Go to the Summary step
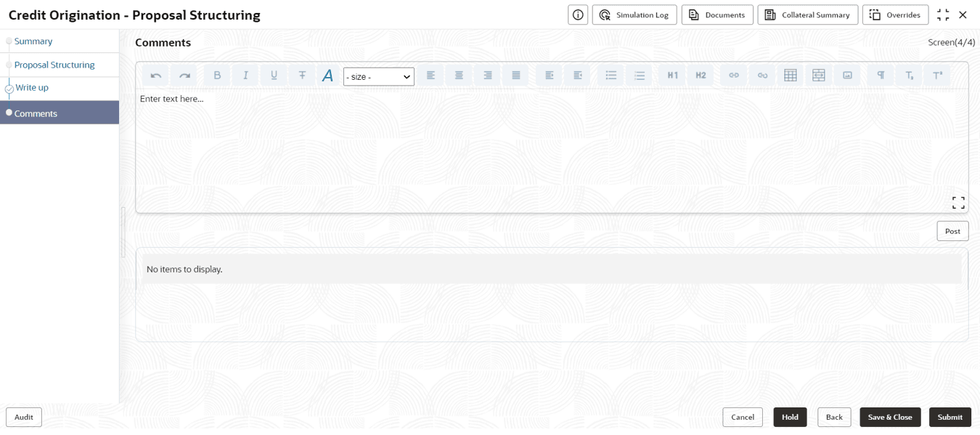Viewport: 980px width, 435px height. coord(33,41)
